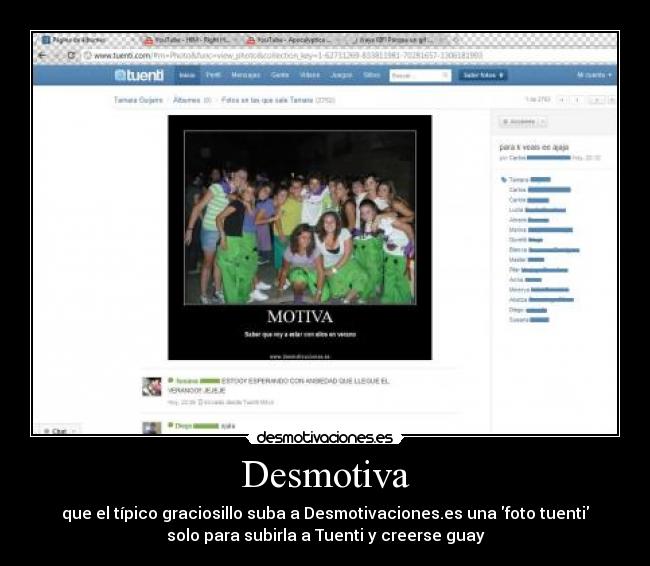This screenshot has height=566, width=650.
Task: Open Juegos in tuenti navigation
Action: coord(342,75)
